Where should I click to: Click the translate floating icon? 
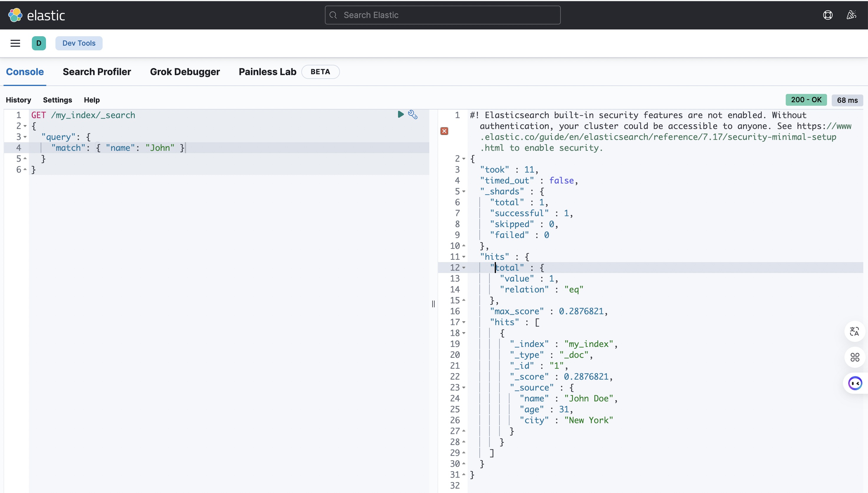pyautogui.click(x=854, y=331)
